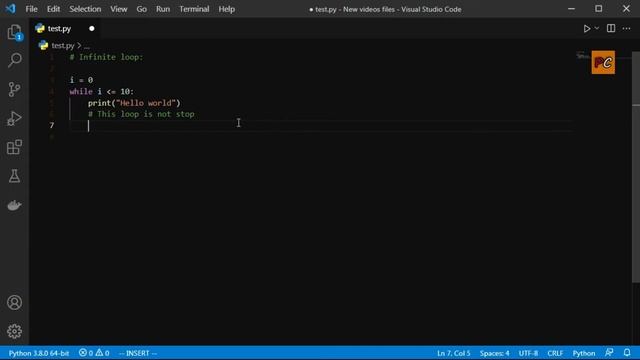Open the editor More Actions menu

627,29
